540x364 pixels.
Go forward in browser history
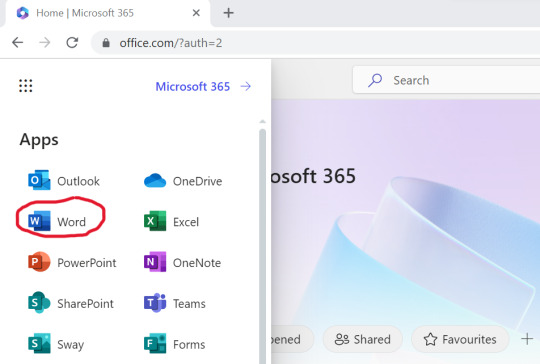(45, 43)
